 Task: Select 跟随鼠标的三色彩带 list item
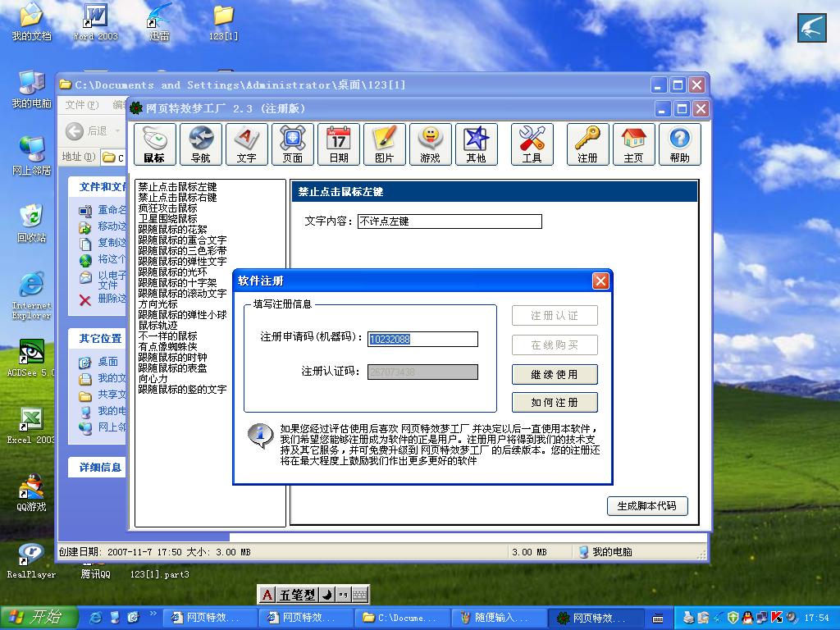coord(182,251)
